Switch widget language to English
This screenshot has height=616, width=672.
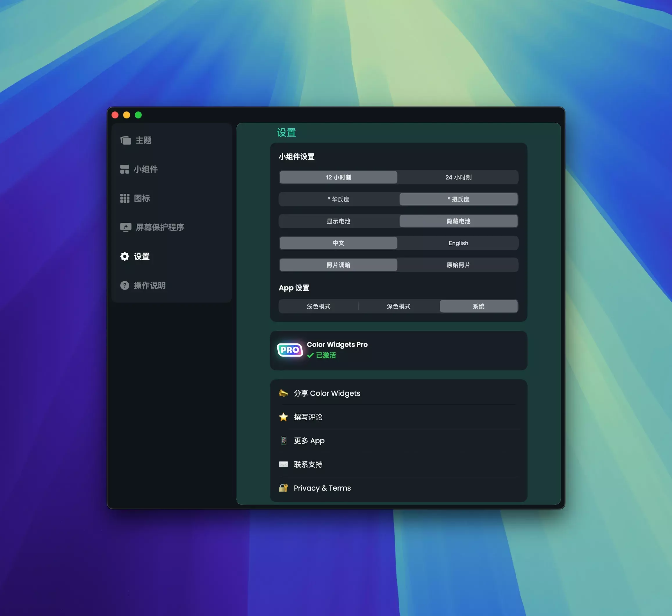point(458,243)
